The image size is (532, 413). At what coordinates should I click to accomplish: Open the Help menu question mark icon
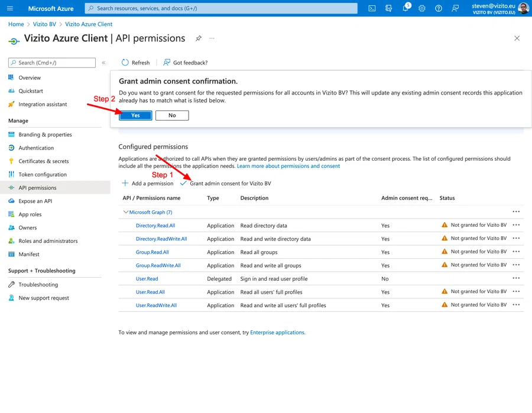[x=439, y=8]
